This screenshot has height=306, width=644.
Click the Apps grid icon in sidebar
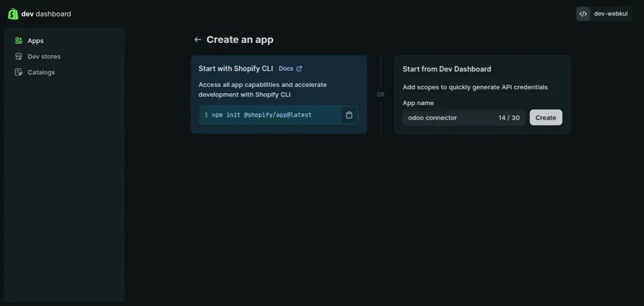(19, 41)
